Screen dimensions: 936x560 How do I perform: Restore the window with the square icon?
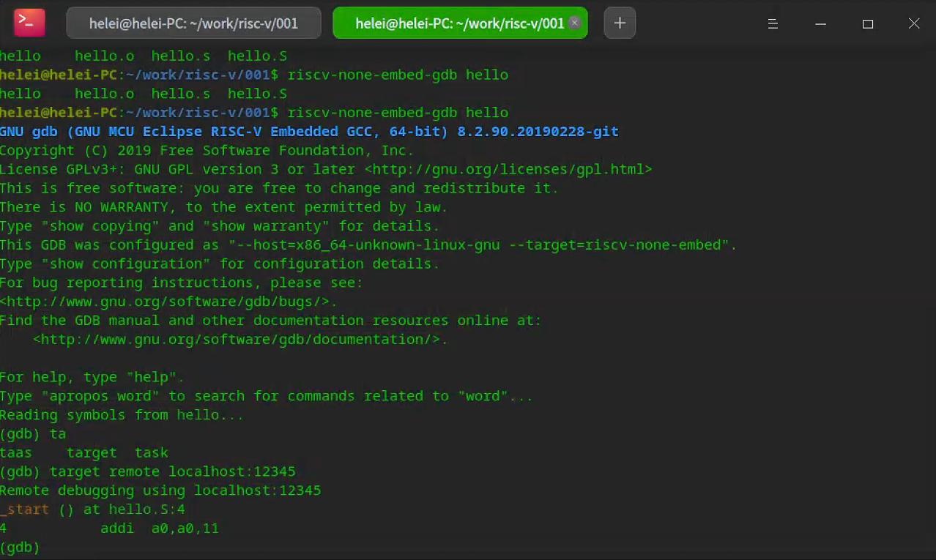click(867, 23)
